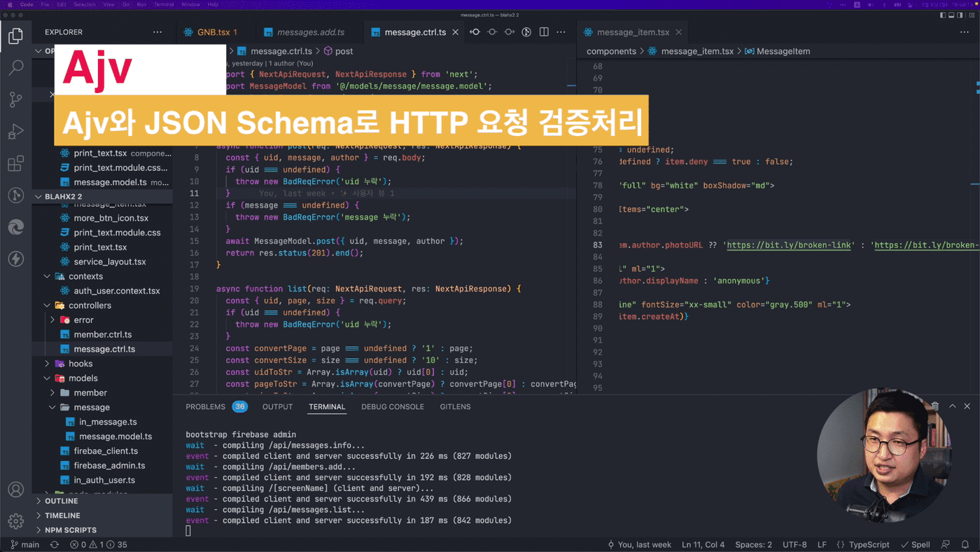Go to the previous change in the editor

click(x=475, y=32)
